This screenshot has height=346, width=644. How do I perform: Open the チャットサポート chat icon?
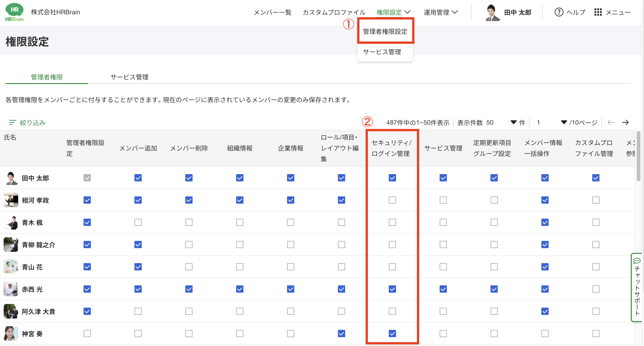pyautogui.click(x=637, y=261)
